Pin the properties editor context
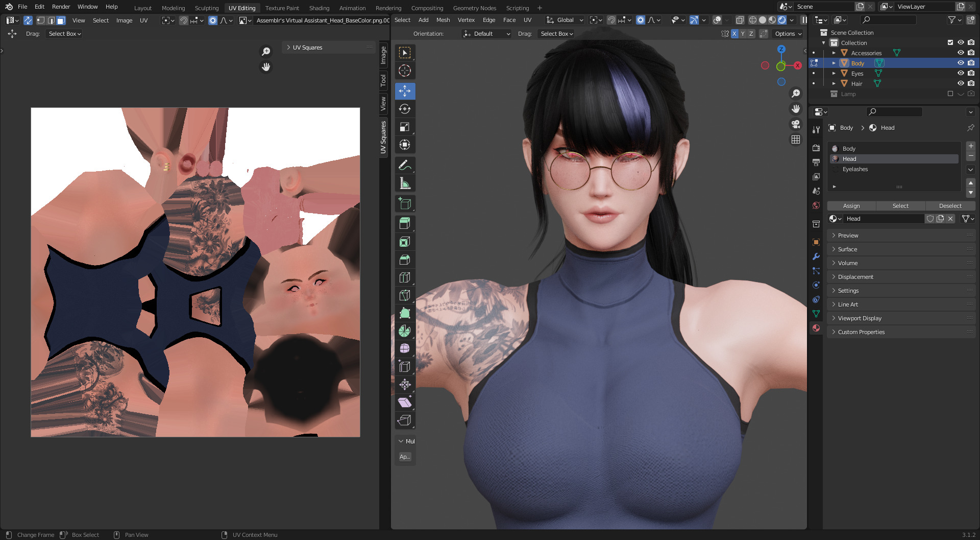 click(970, 128)
